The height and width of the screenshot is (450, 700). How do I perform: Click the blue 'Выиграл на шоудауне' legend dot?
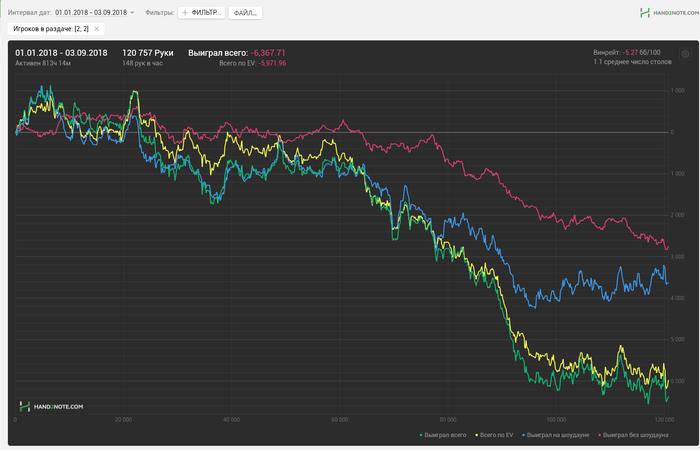(x=524, y=435)
